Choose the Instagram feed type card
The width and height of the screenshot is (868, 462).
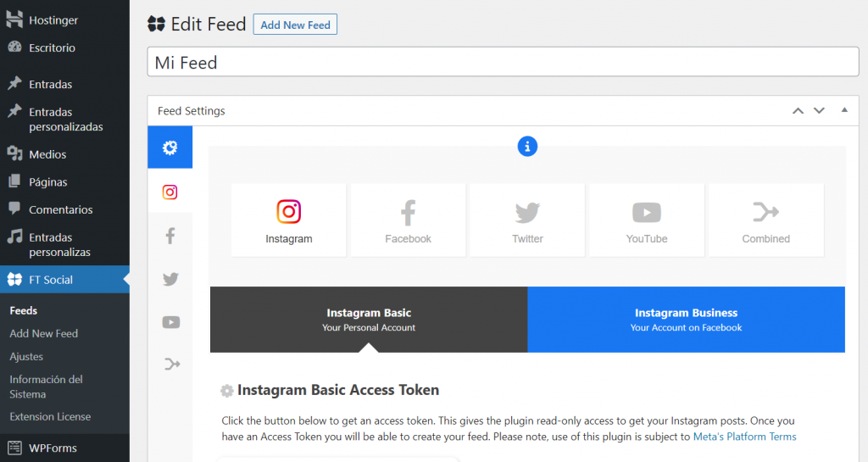(288, 220)
